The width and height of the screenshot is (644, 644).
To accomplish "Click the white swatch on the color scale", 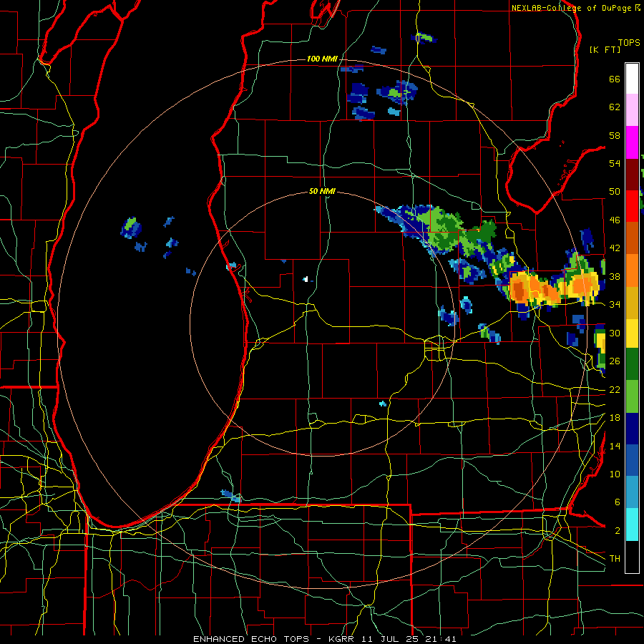I will 632,79.
